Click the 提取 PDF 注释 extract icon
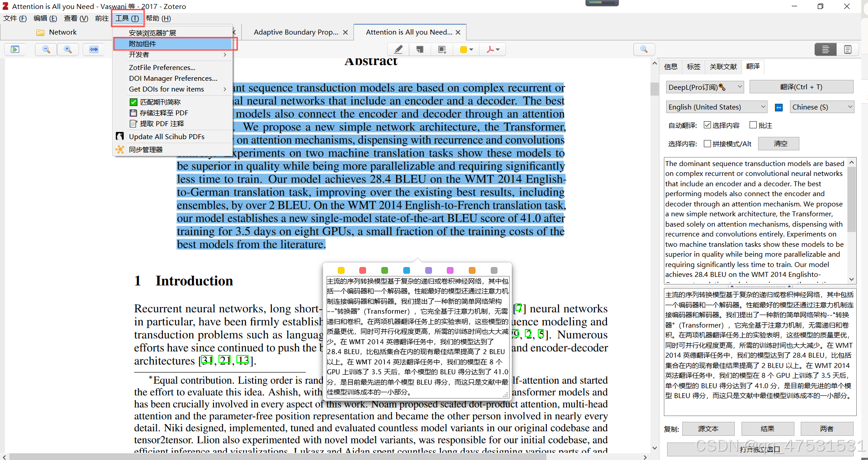This screenshot has height=460, width=868. [x=133, y=124]
